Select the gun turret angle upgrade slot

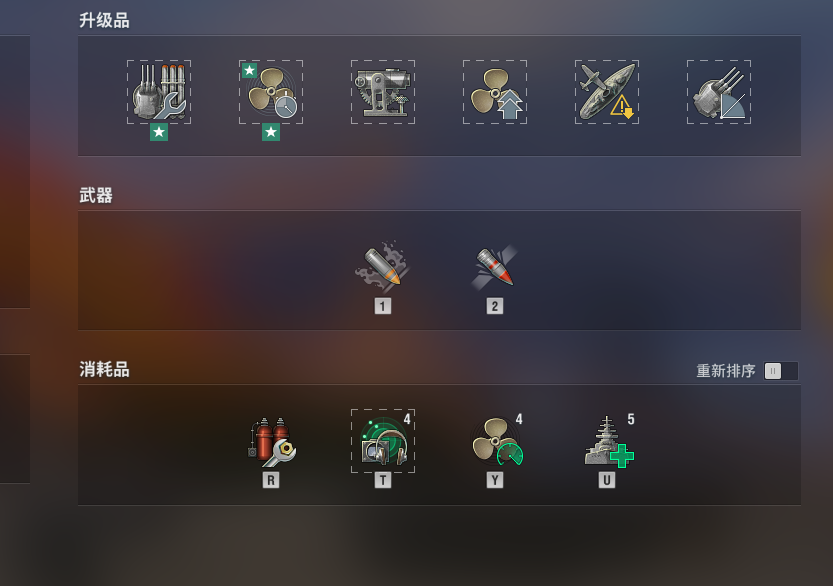tap(719, 92)
